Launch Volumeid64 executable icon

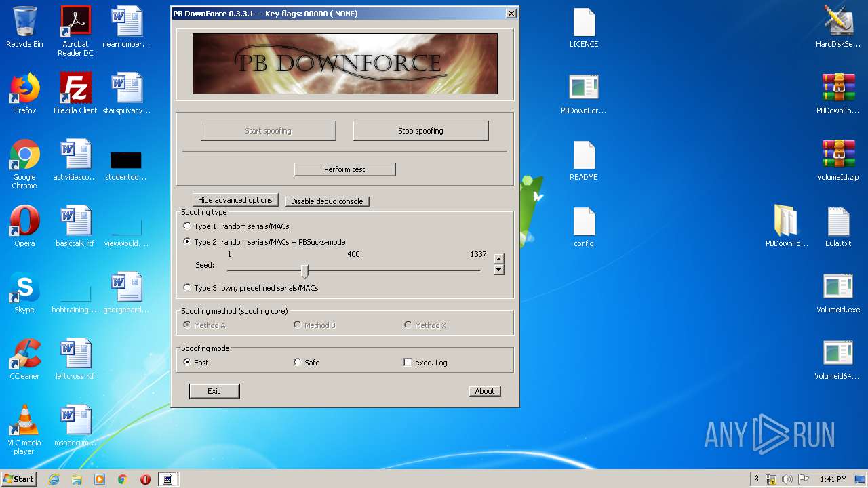tap(838, 359)
